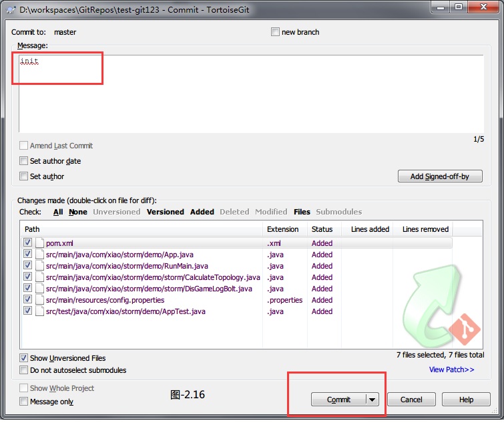This screenshot has height=433, width=504.
Task: Enable the new branch checkbox
Action: pos(276,32)
